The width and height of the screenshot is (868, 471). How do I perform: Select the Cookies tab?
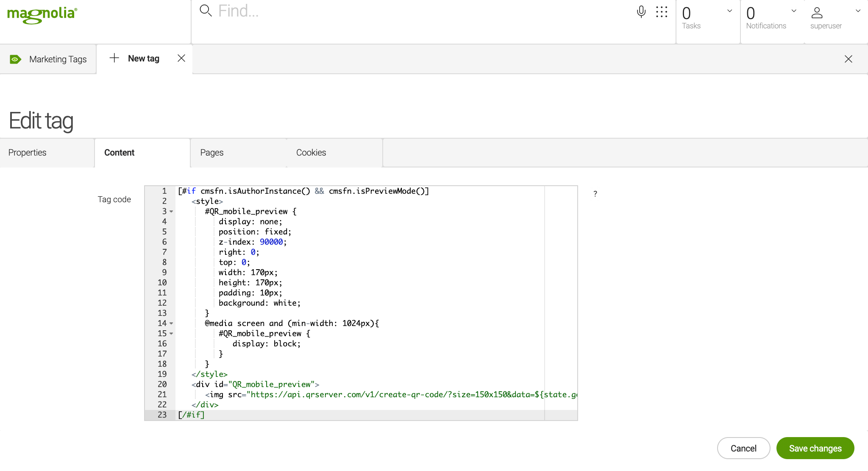click(312, 153)
